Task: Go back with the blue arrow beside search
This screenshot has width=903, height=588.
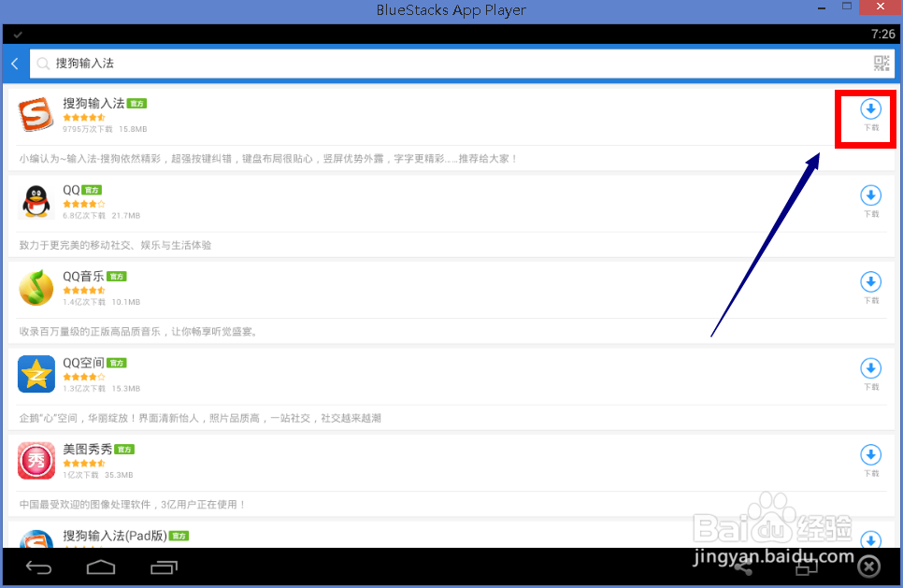Action: 15,64
